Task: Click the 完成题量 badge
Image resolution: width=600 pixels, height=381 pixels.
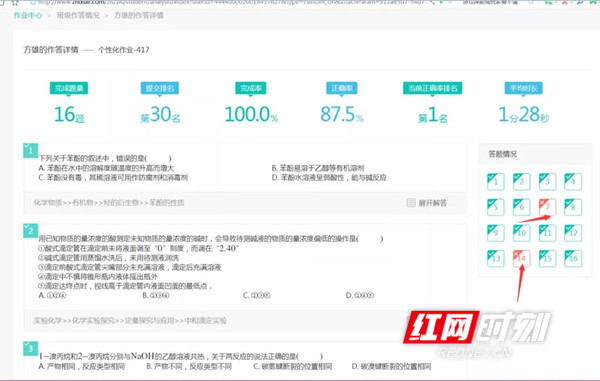Action: [x=69, y=88]
